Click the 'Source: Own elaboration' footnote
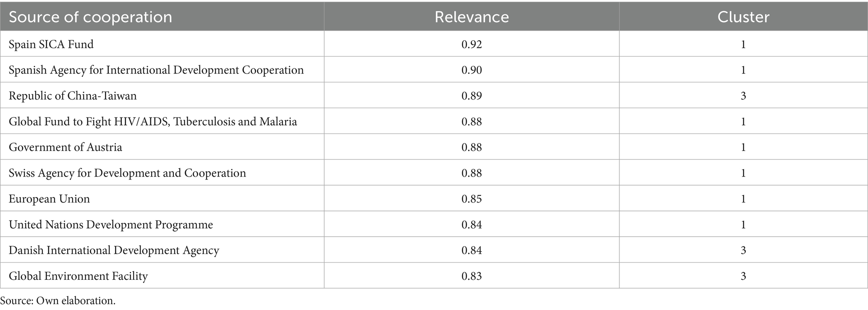The height and width of the screenshot is (310, 868). click(x=58, y=301)
